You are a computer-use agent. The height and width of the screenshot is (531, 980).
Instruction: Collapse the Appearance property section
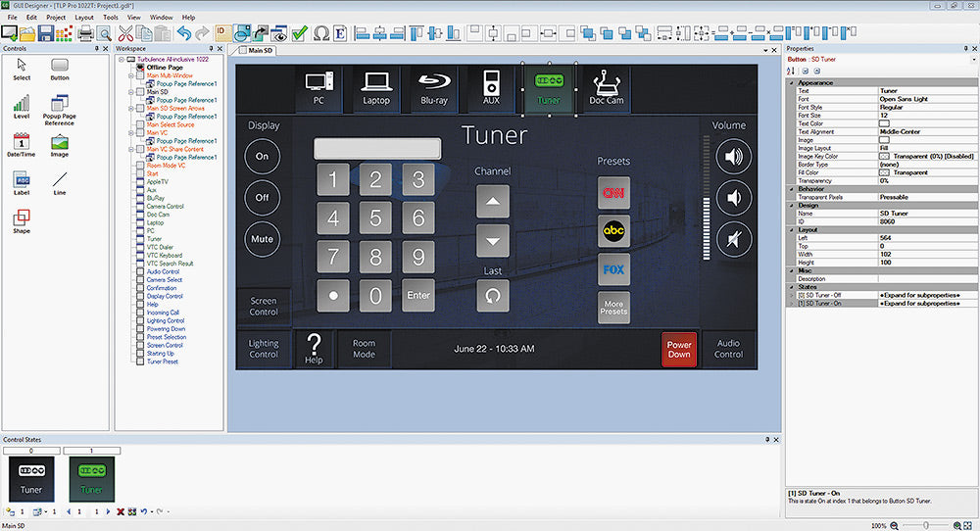tap(792, 82)
